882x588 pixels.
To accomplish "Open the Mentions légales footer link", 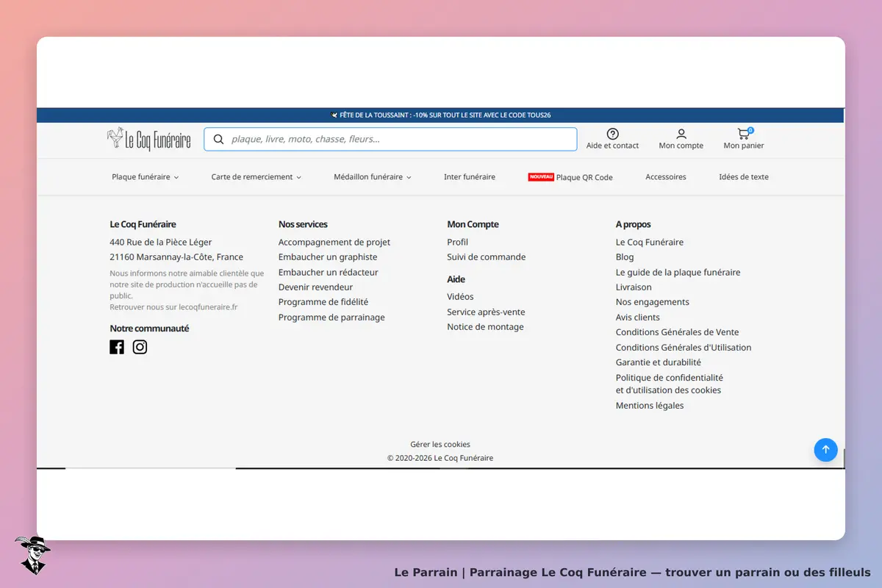I will pyautogui.click(x=650, y=406).
